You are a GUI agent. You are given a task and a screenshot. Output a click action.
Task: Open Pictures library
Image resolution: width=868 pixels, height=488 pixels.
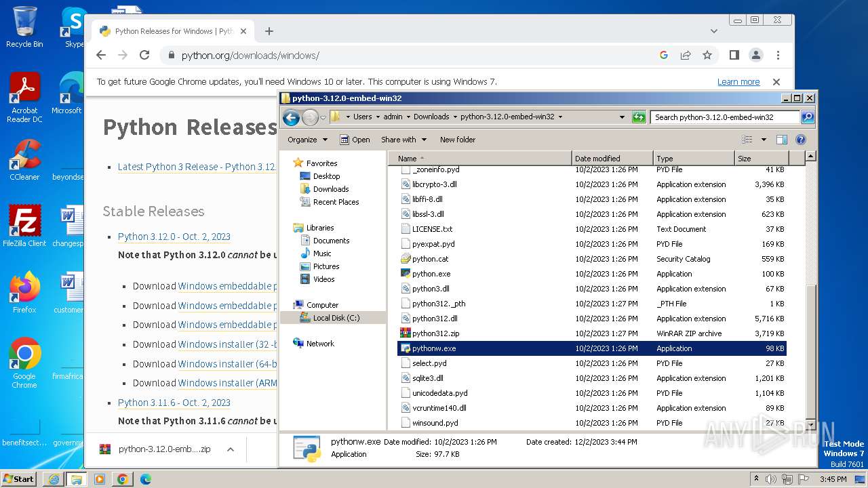pyautogui.click(x=326, y=266)
